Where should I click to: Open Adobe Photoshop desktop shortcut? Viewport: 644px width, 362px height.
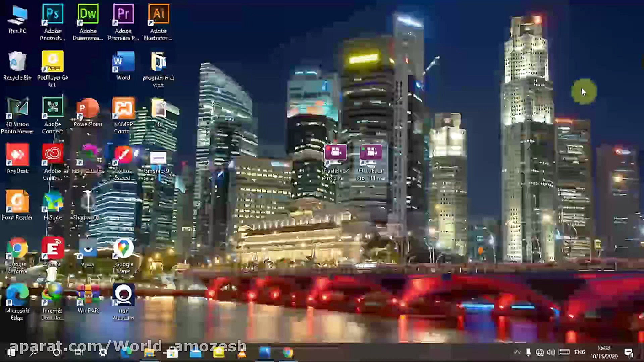53,15
